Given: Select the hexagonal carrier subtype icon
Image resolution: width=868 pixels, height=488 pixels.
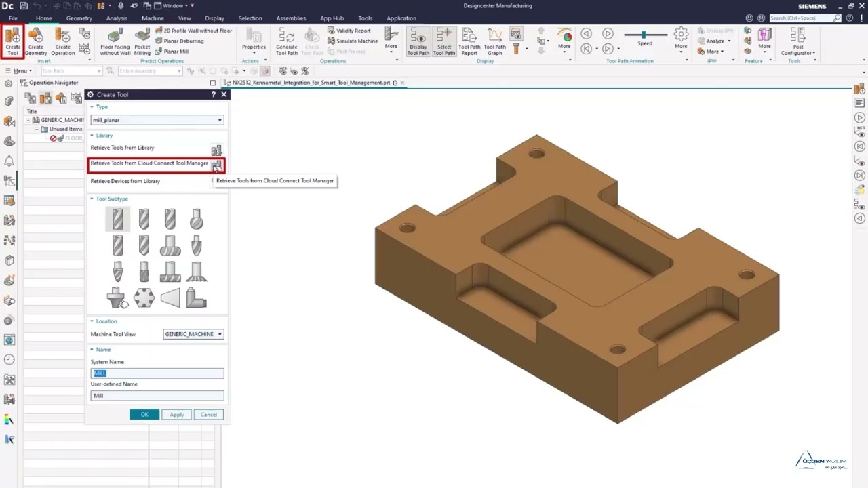Looking at the screenshot, I should click(144, 298).
